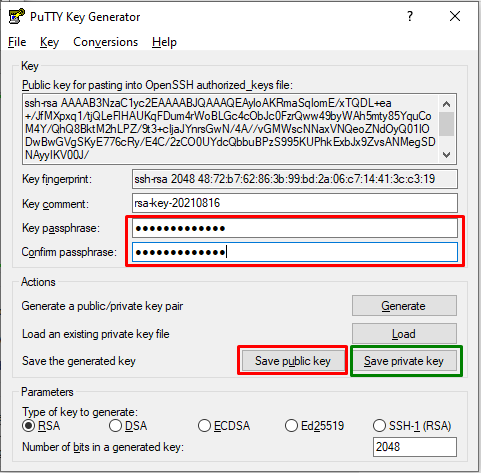Close the PuTTY Key Generator window
481x473 pixels.
pyautogui.click(x=455, y=16)
